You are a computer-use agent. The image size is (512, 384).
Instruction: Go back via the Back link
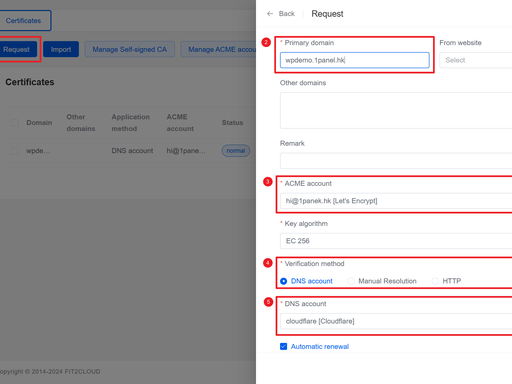[x=287, y=14]
